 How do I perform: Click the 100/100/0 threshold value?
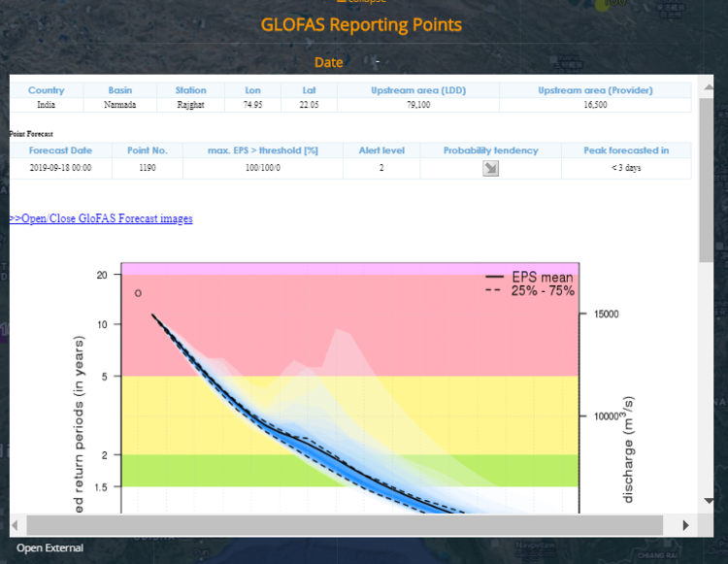pos(263,168)
